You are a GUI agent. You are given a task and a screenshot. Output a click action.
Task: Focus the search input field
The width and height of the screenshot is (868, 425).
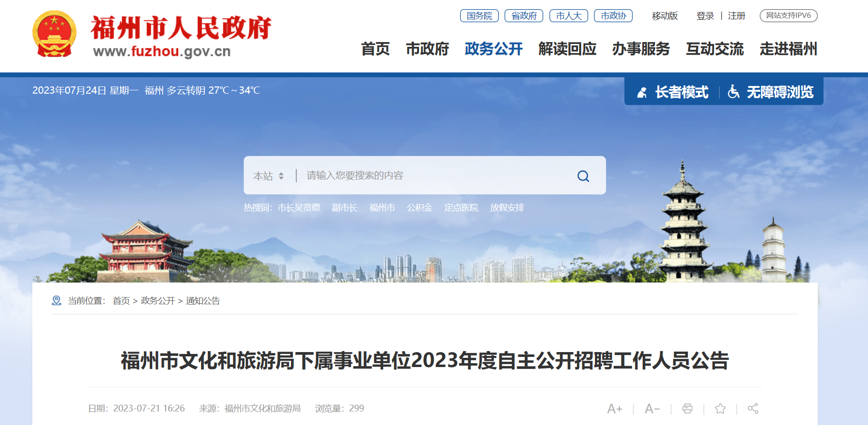coord(435,176)
